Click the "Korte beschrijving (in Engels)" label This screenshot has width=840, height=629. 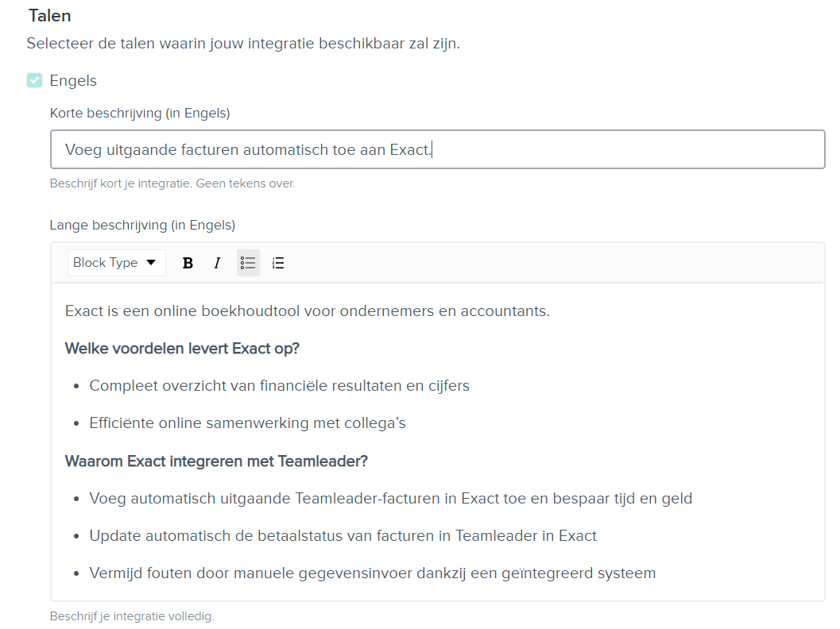tap(140, 113)
